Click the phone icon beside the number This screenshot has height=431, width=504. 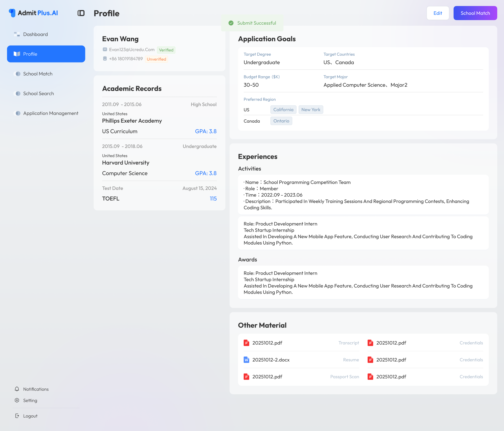point(105,59)
